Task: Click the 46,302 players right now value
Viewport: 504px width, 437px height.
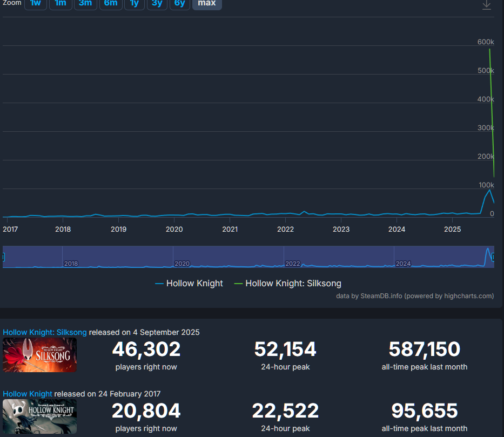Action: click(146, 349)
